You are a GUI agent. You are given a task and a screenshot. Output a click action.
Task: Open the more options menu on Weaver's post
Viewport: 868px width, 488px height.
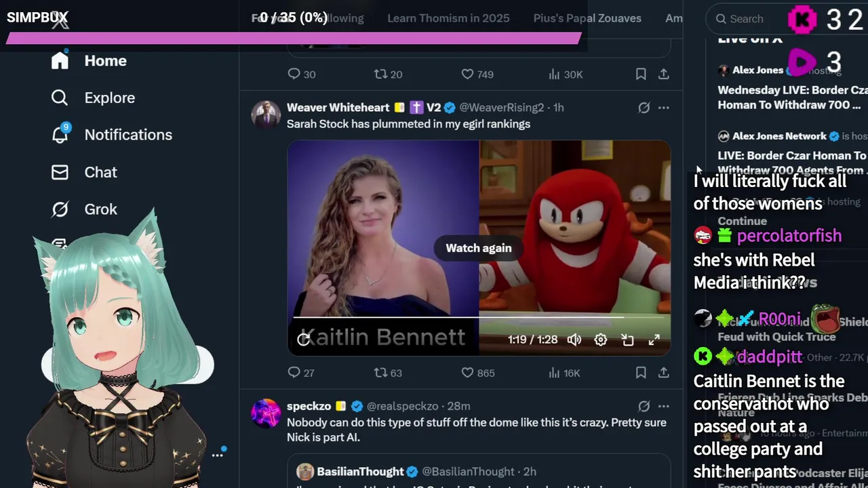coord(663,108)
